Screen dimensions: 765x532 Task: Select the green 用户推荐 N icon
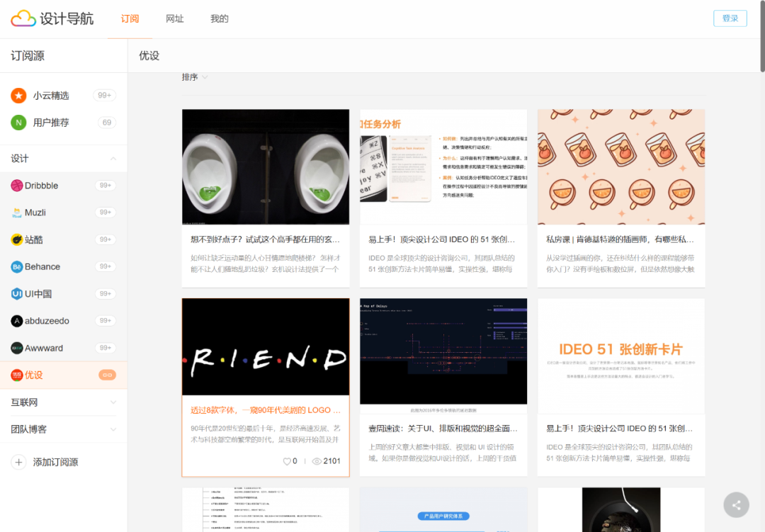pos(18,123)
